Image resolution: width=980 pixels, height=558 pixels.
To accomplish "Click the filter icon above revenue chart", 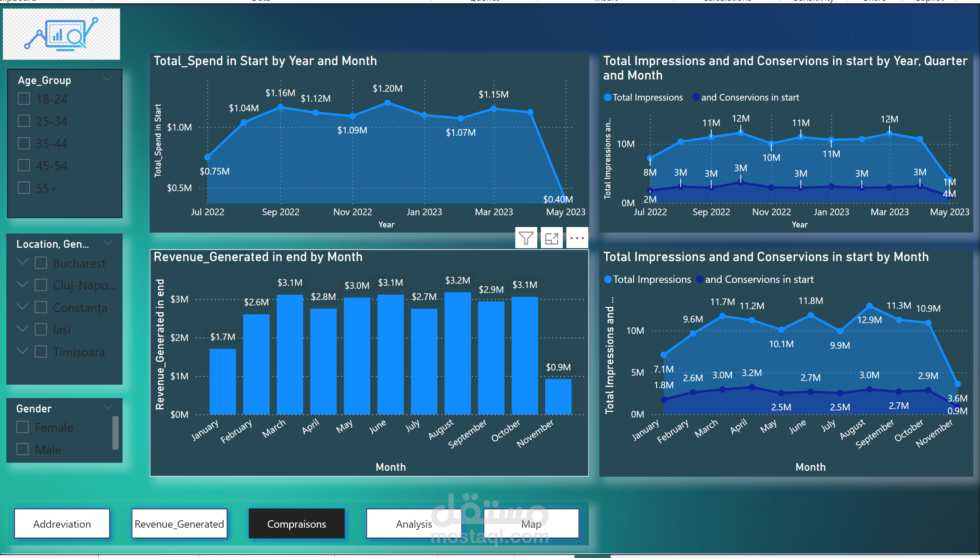I will click(526, 238).
